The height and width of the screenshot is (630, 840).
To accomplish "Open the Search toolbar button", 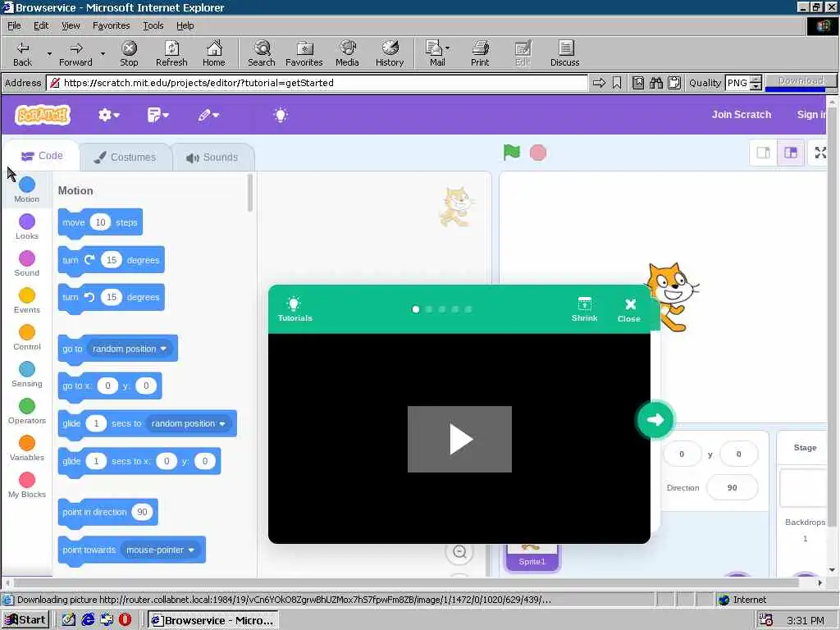I will point(262,53).
